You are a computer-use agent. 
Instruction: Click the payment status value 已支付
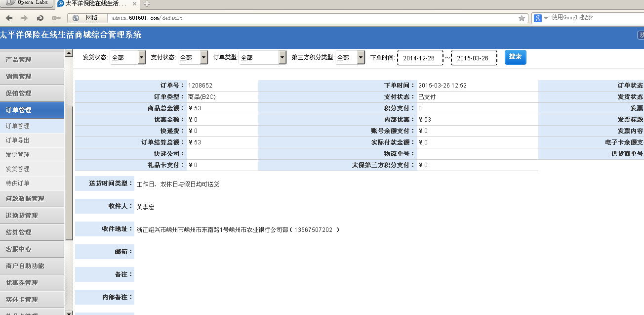[427, 97]
